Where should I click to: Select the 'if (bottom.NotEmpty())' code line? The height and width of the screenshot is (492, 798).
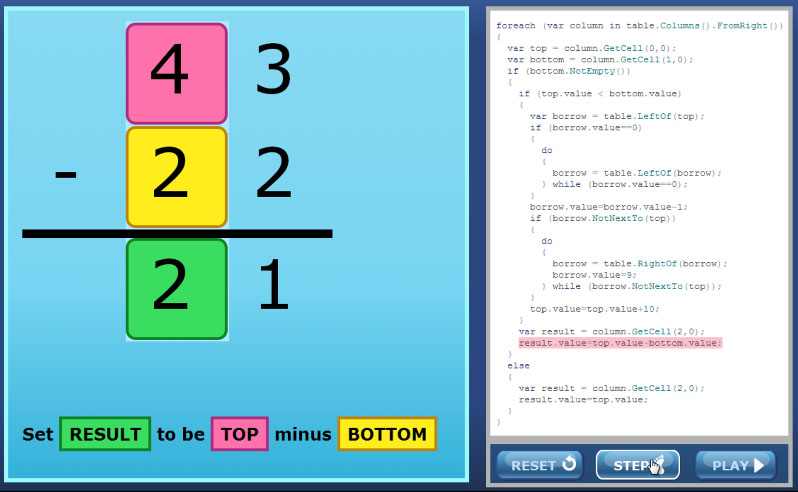[568, 70]
